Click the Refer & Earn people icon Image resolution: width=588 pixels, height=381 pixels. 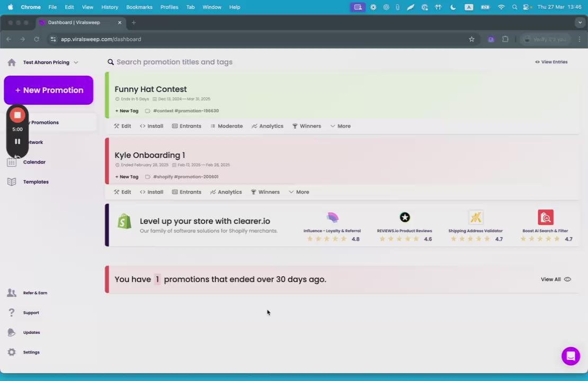pyautogui.click(x=12, y=293)
